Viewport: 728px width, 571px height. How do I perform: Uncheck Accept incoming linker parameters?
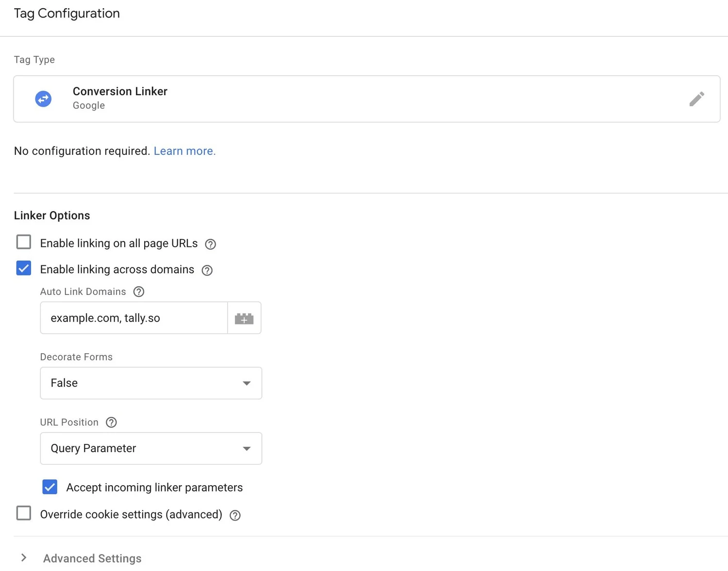click(50, 487)
